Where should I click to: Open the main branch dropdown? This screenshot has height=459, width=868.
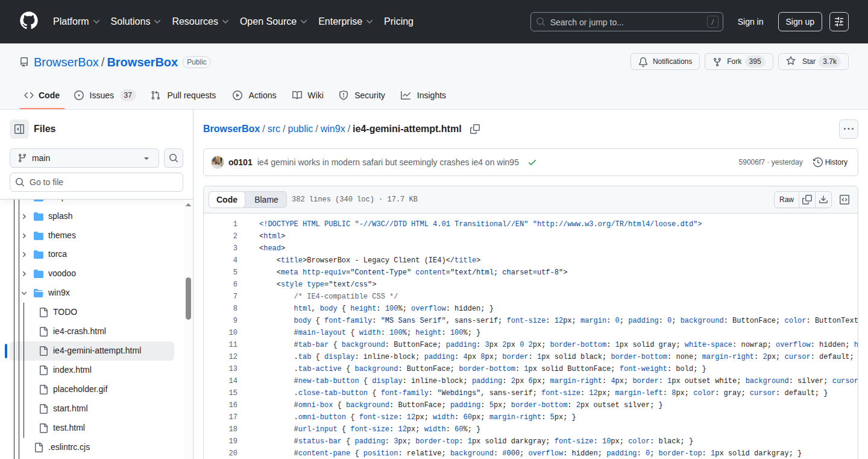coord(84,158)
